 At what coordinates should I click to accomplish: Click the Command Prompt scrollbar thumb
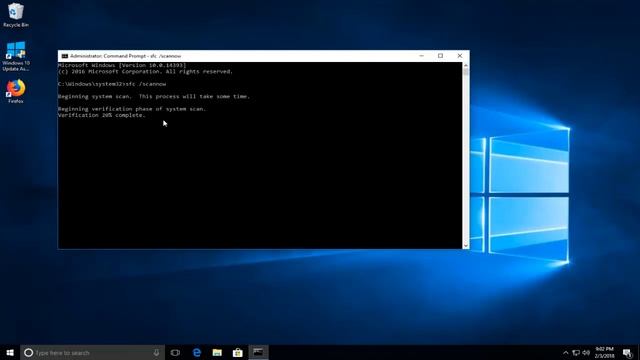(466, 72)
